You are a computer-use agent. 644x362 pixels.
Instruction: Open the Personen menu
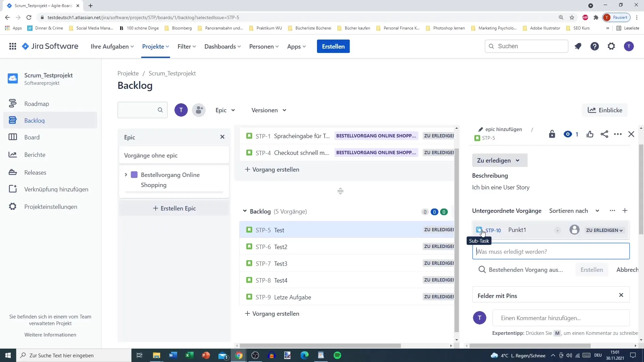(x=264, y=47)
